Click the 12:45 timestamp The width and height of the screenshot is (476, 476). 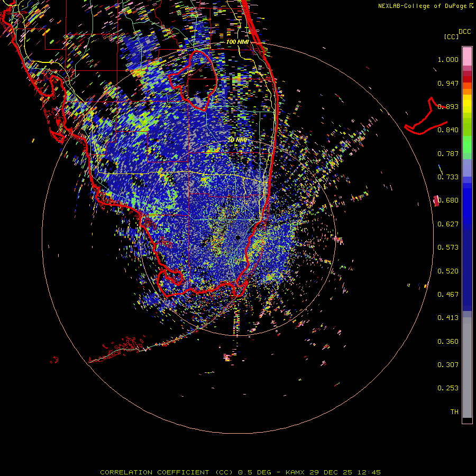(369, 472)
